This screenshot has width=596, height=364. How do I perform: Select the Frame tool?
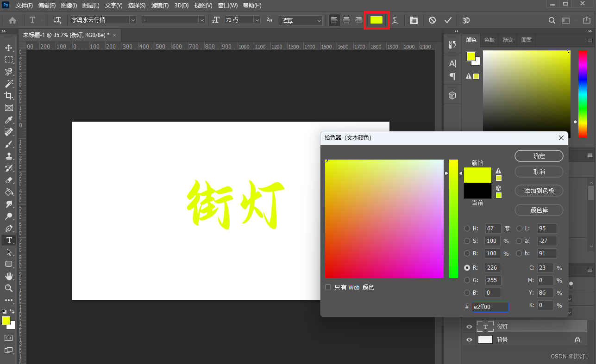pos(9,108)
